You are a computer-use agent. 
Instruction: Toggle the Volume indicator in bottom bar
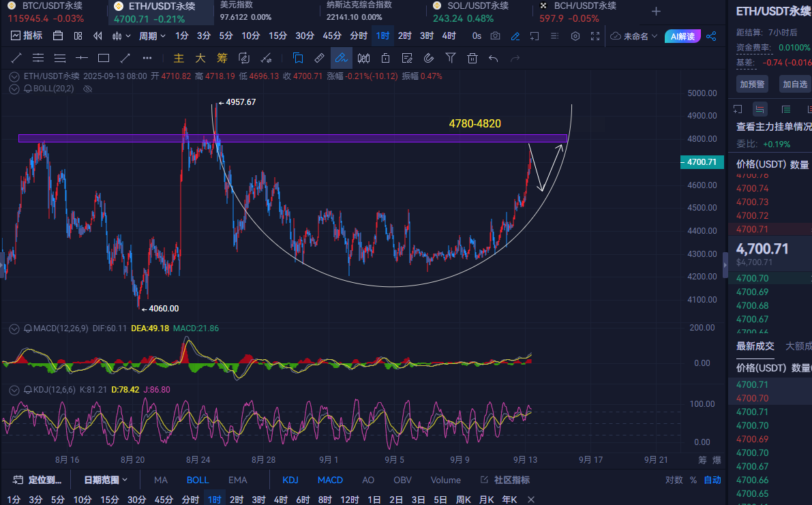(446, 480)
